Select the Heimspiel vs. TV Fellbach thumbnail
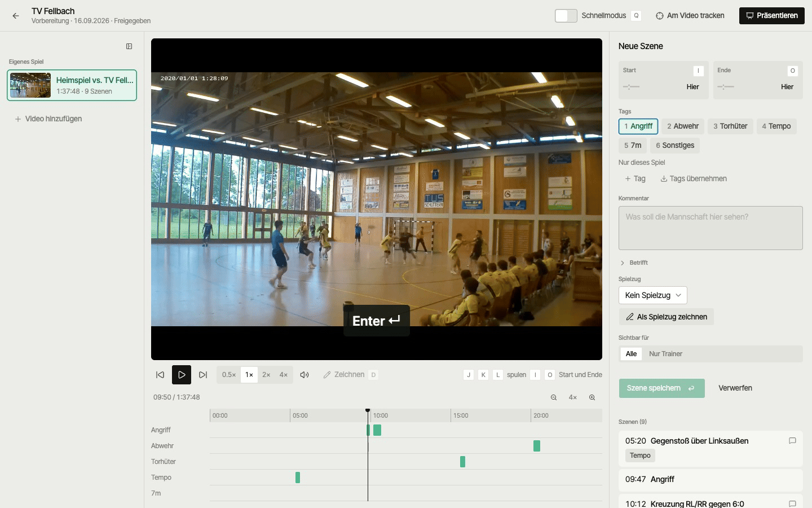Viewport: 812px width, 508px height. click(30, 85)
